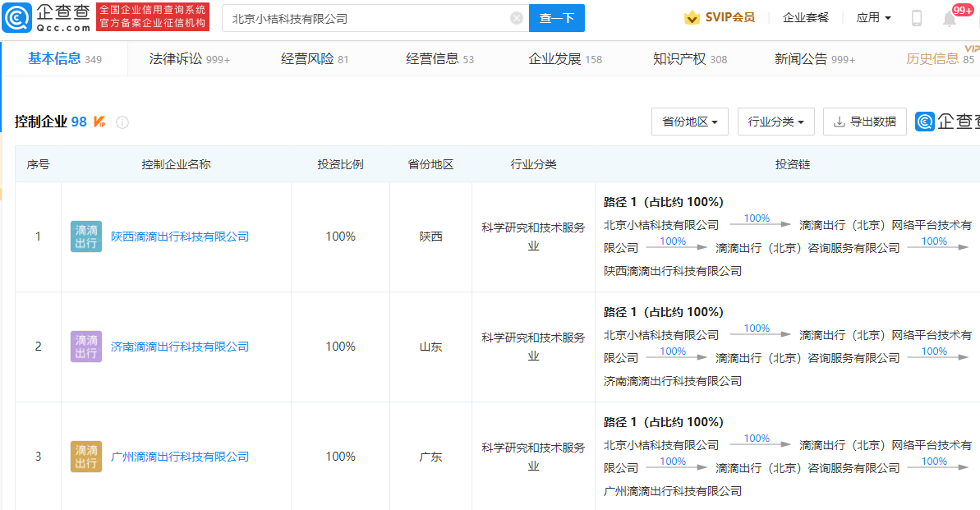Click the 投资链 column header

tap(793, 164)
